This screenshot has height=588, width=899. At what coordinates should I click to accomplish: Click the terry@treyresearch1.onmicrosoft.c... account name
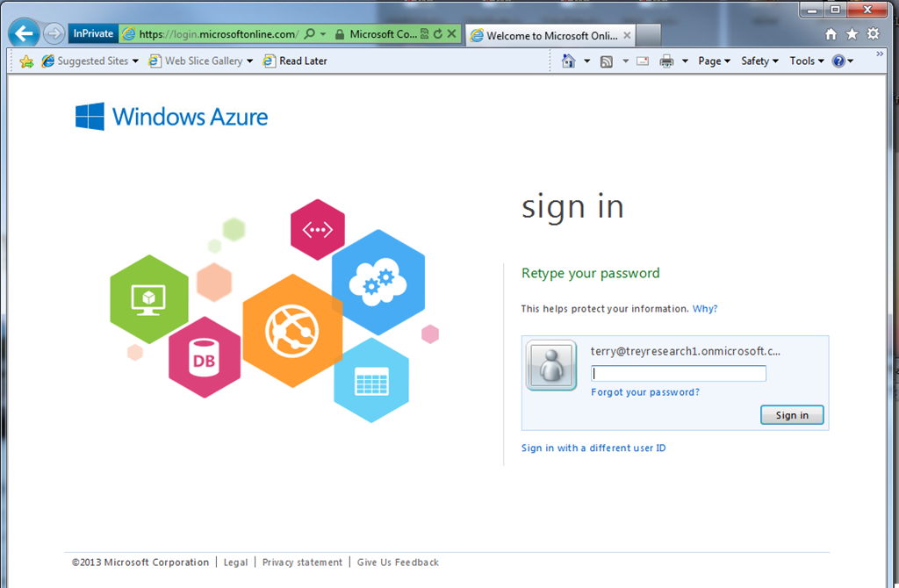pyautogui.click(x=685, y=351)
